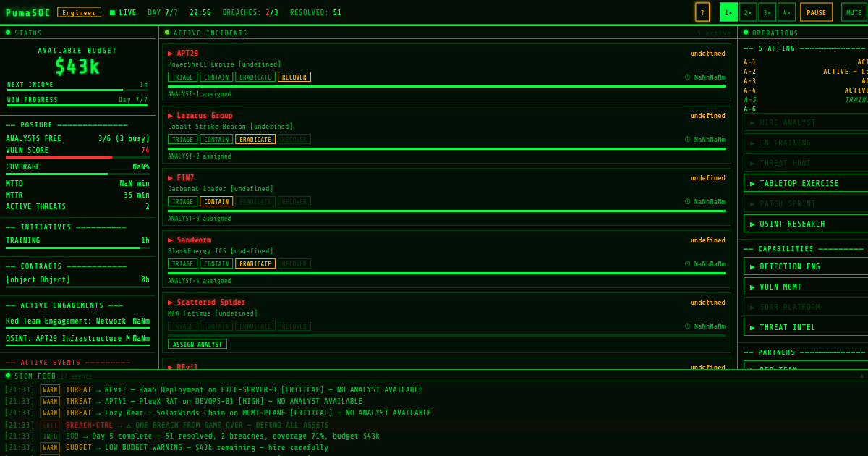868x456 pixels.
Task: Click CONTAIN stage on FIN7 incident
Action: [216, 201]
